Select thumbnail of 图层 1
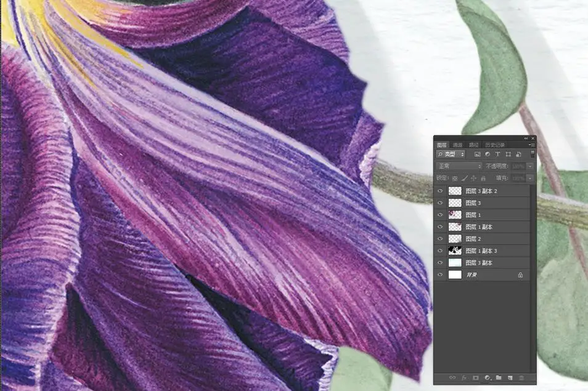The image size is (588, 391). click(x=455, y=215)
